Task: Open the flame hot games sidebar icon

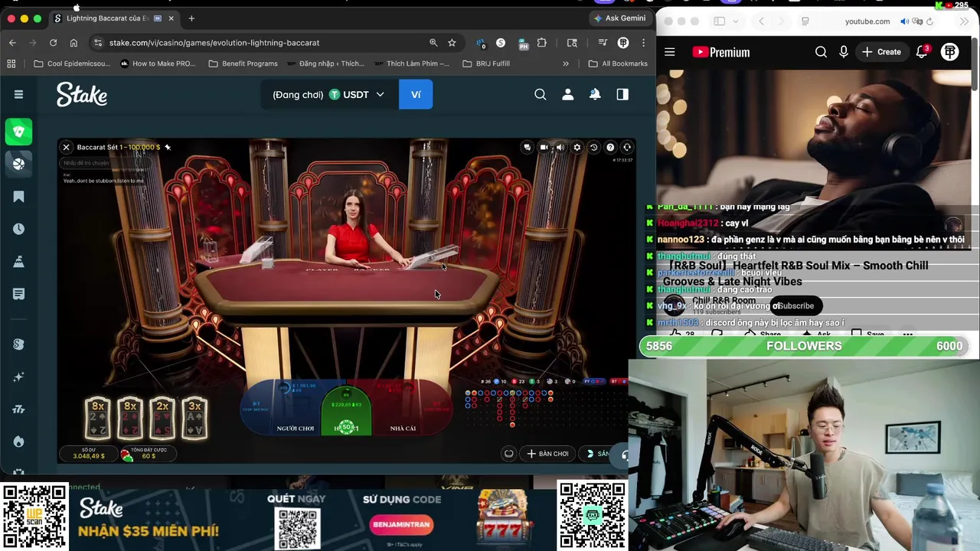Action: (18, 442)
